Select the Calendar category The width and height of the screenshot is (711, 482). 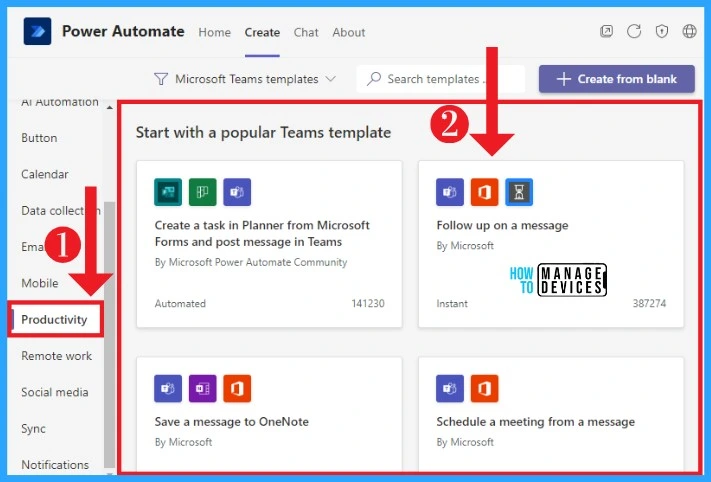pyautogui.click(x=45, y=174)
